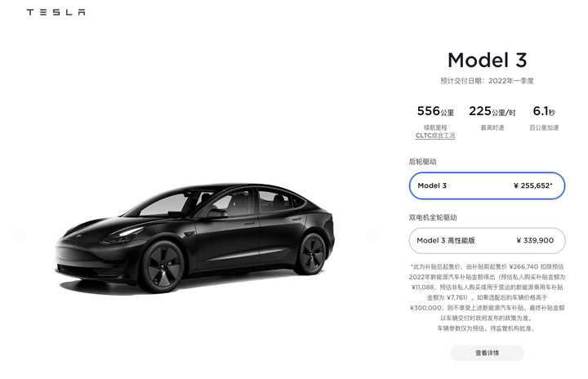Click the Tesla logo in the header

56,12
